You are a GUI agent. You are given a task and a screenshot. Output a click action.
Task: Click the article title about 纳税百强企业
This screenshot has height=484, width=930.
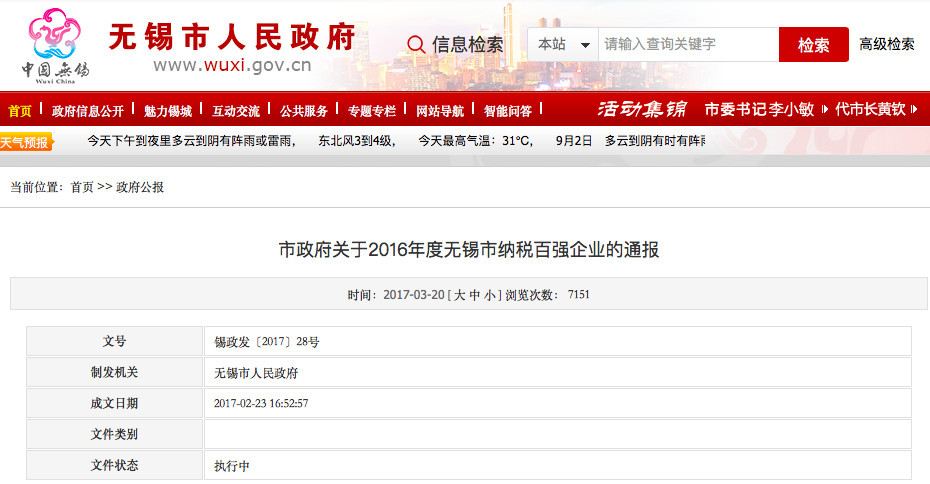tap(469, 250)
